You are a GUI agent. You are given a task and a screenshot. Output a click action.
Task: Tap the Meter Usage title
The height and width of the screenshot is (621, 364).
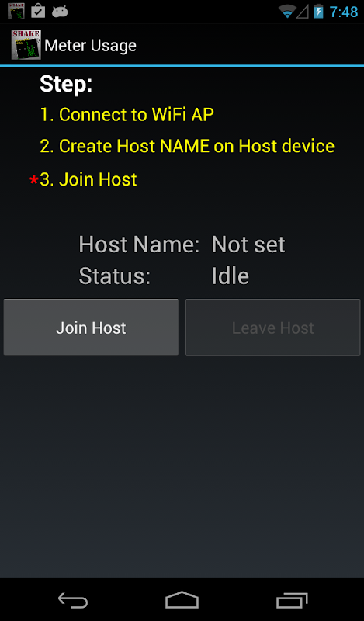[x=90, y=46]
